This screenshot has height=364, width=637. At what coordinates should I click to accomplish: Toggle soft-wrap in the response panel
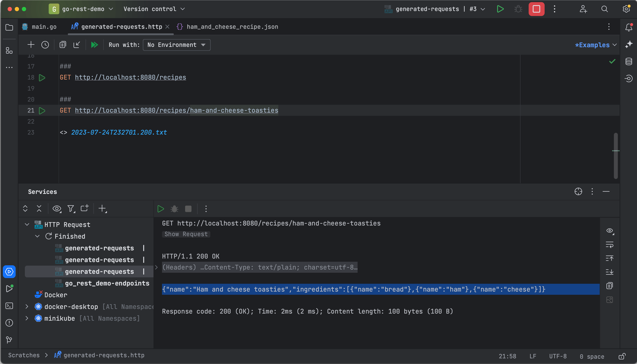pyautogui.click(x=610, y=245)
